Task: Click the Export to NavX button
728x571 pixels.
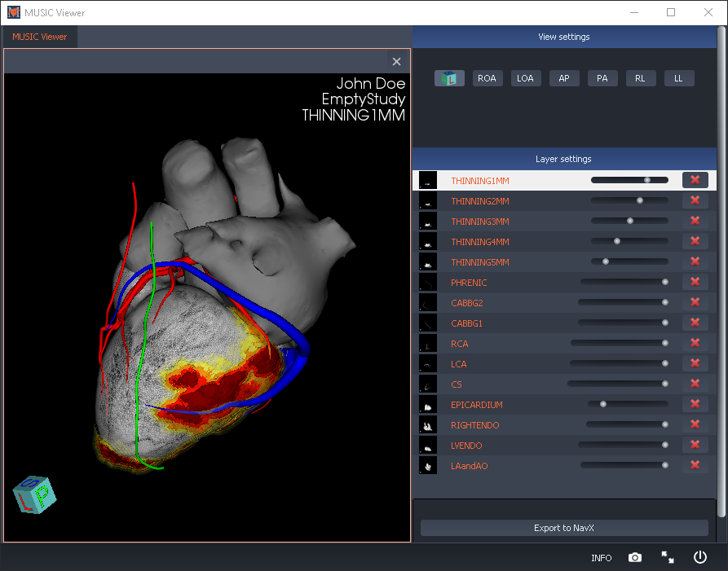Action: coord(564,528)
